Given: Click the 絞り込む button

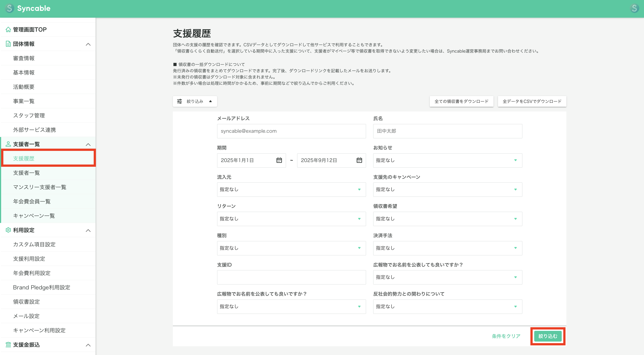Looking at the screenshot, I should pos(547,336).
